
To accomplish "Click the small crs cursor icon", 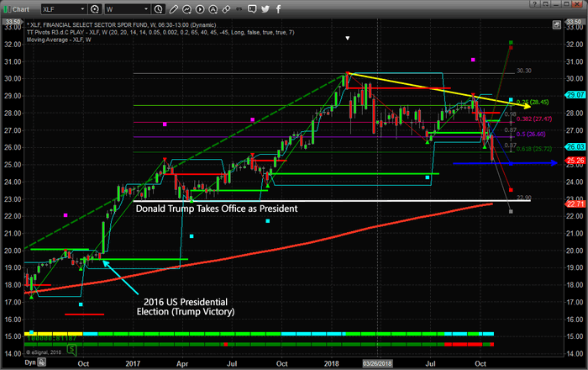I will [239, 9].
